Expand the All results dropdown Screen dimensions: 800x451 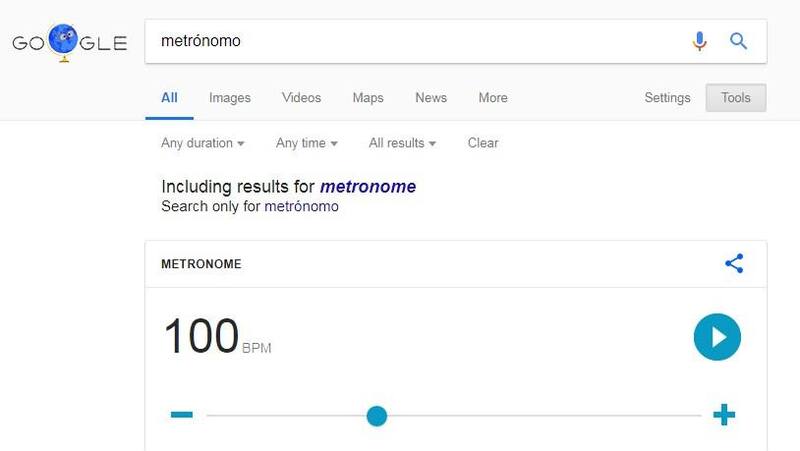coord(402,143)
